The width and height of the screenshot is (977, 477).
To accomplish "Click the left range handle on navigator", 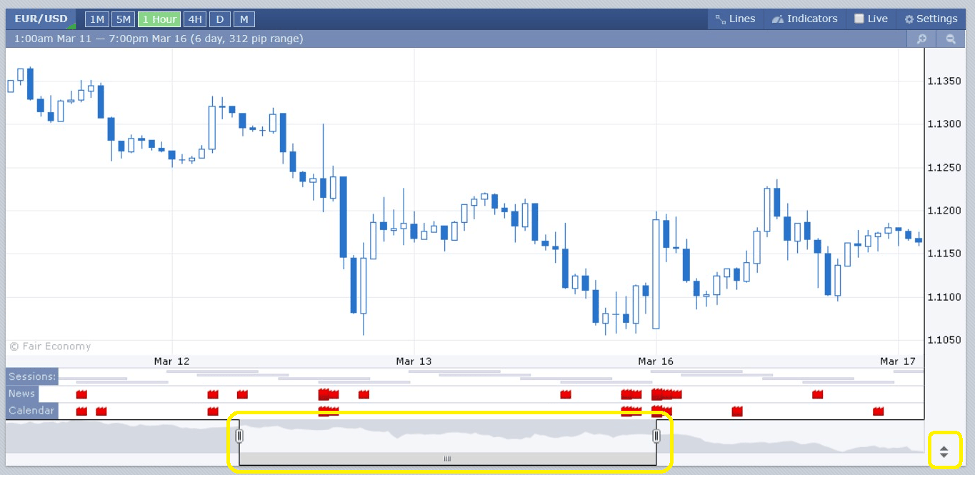I will (x=239, y=435).
